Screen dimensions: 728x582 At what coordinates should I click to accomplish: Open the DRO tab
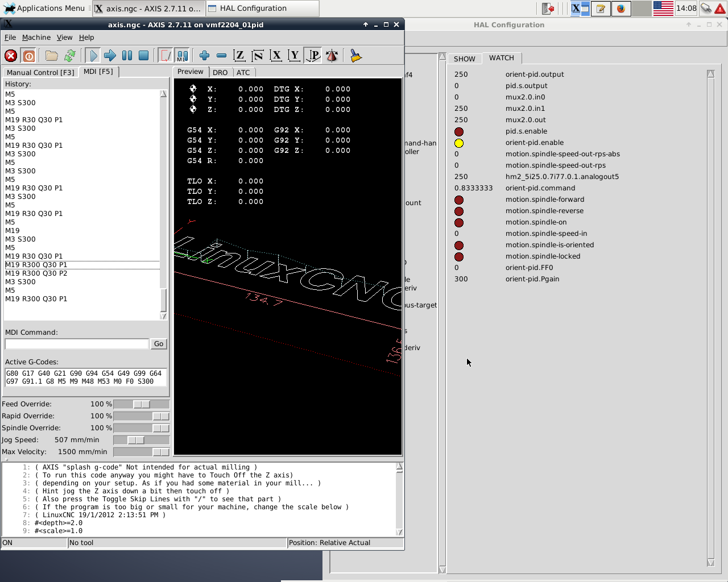click(220, 73)
